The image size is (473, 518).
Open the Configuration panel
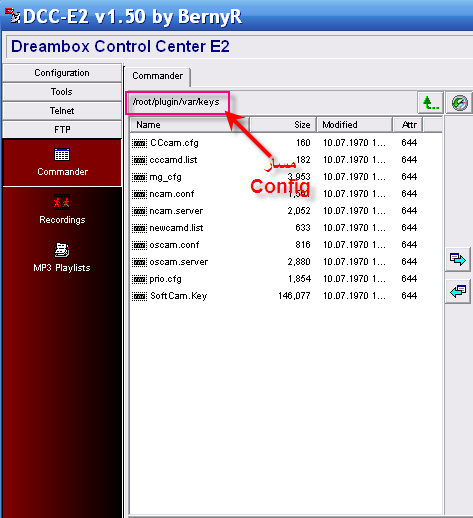click(62, 73)
